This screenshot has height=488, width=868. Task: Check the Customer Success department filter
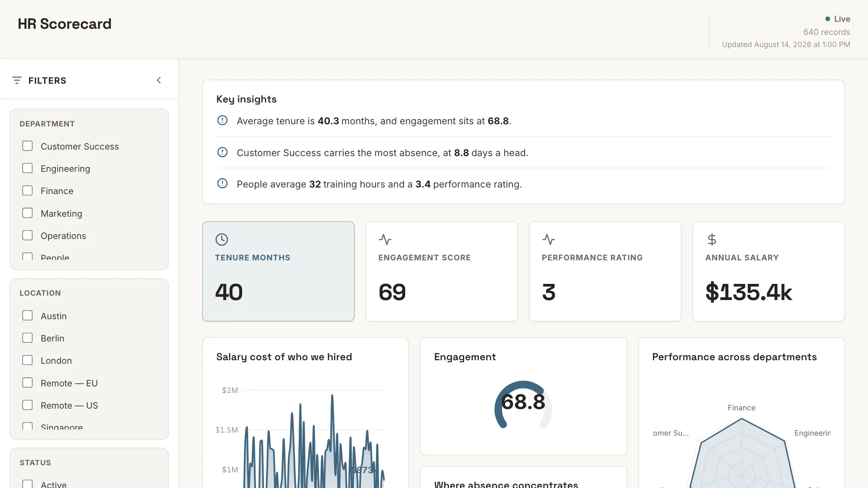[x=27, y=146]
